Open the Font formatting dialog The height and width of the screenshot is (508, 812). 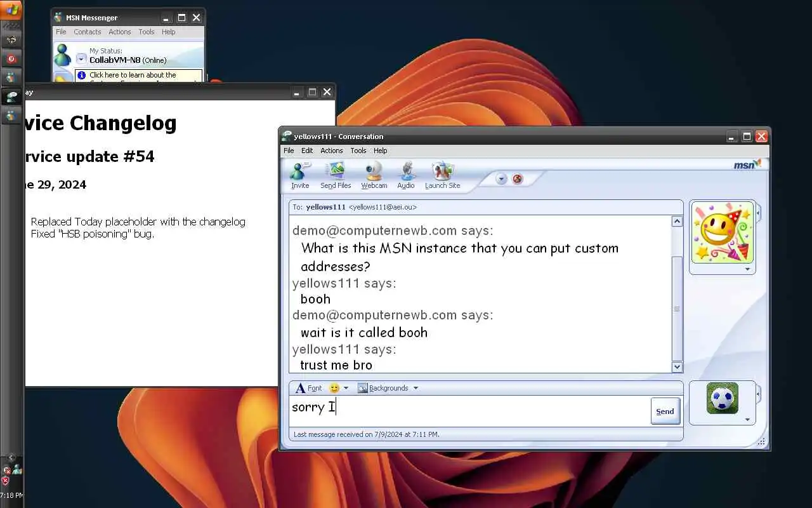point(309,388)
